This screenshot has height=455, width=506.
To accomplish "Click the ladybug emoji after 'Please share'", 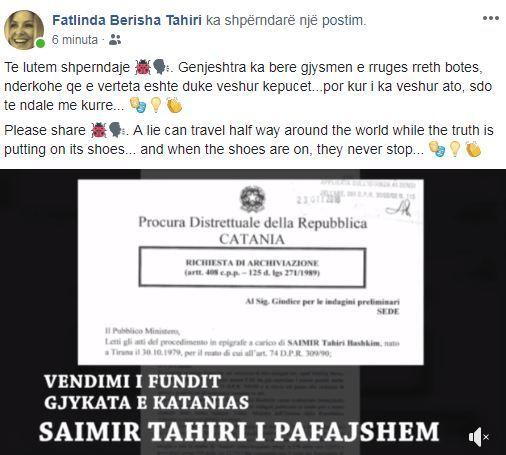I will pos(99,130).
